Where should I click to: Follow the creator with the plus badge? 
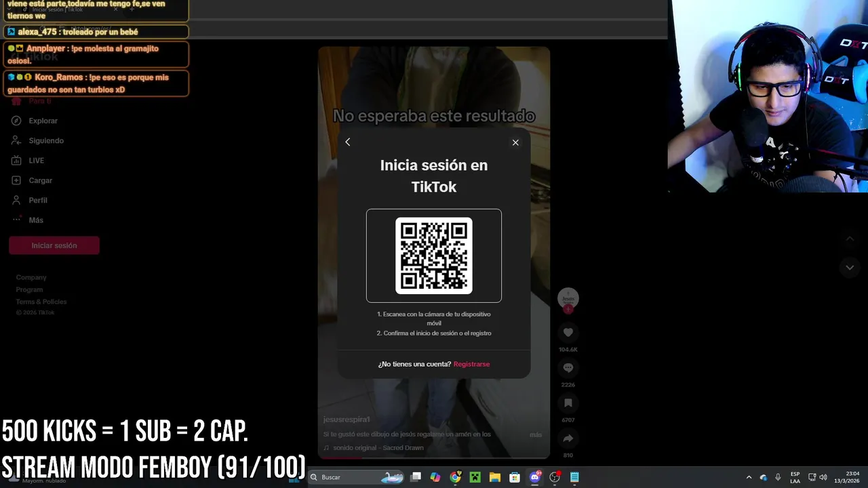568,309
